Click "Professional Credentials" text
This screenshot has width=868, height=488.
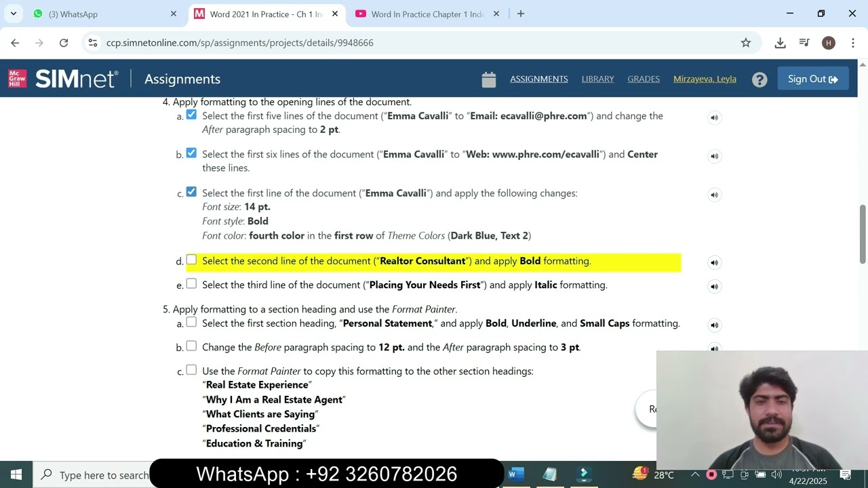point(261,429)
